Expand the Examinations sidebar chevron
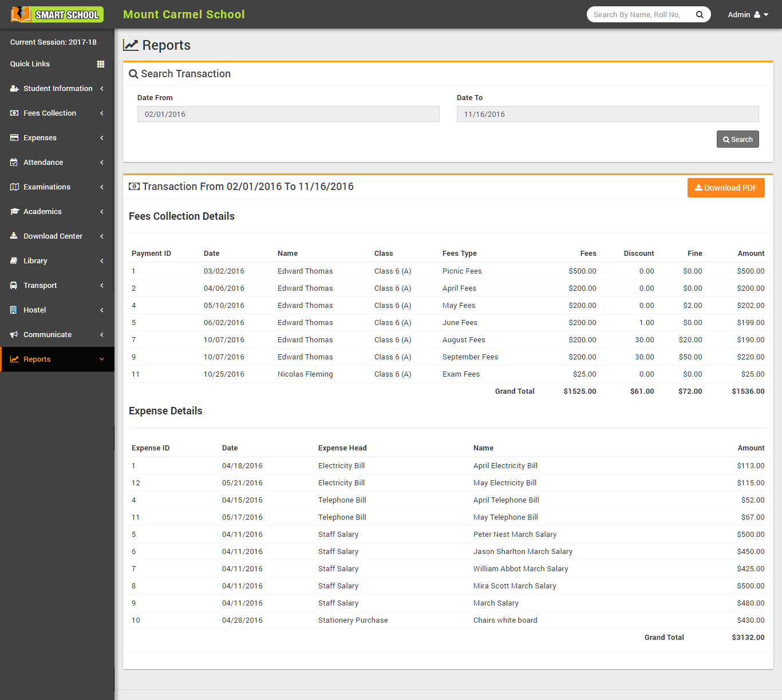 pos(102,187)
